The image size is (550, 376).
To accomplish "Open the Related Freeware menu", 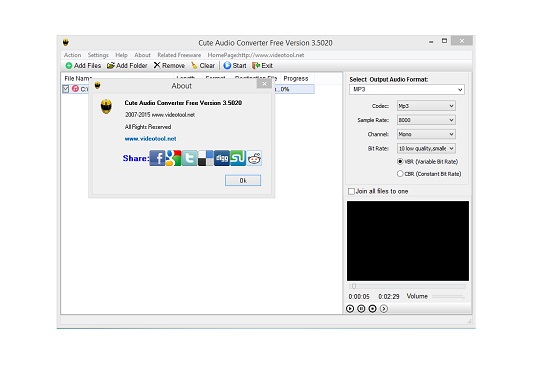I will pos(179,55).
